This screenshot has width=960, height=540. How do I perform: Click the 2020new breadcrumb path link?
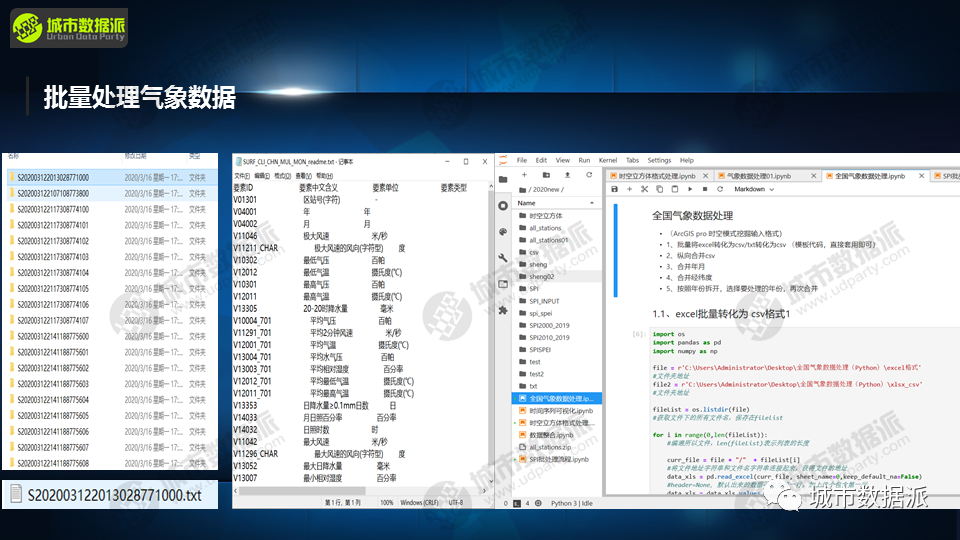pyautogui.click(x=546, y=190)
